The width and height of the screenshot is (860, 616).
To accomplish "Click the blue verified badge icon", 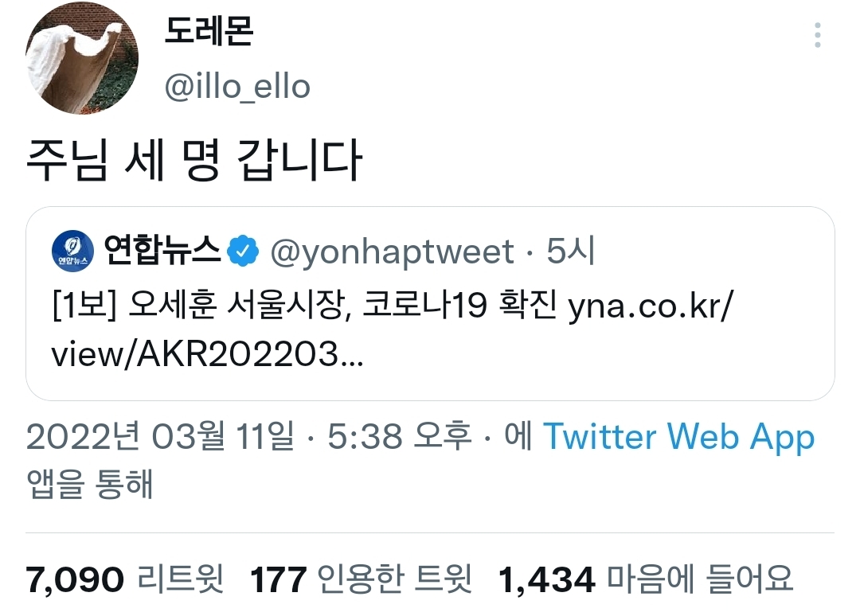I will point(243,251).
